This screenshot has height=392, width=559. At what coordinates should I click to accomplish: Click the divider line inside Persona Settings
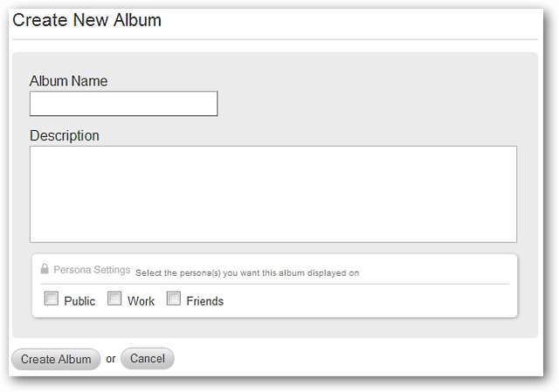(274, 285)
